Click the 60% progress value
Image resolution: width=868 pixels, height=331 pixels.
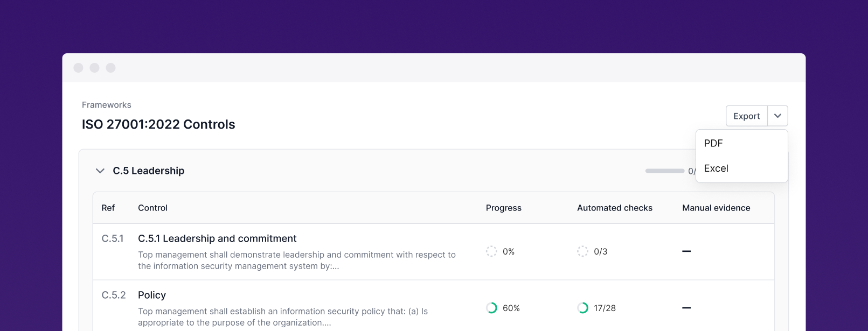point(511,308)
